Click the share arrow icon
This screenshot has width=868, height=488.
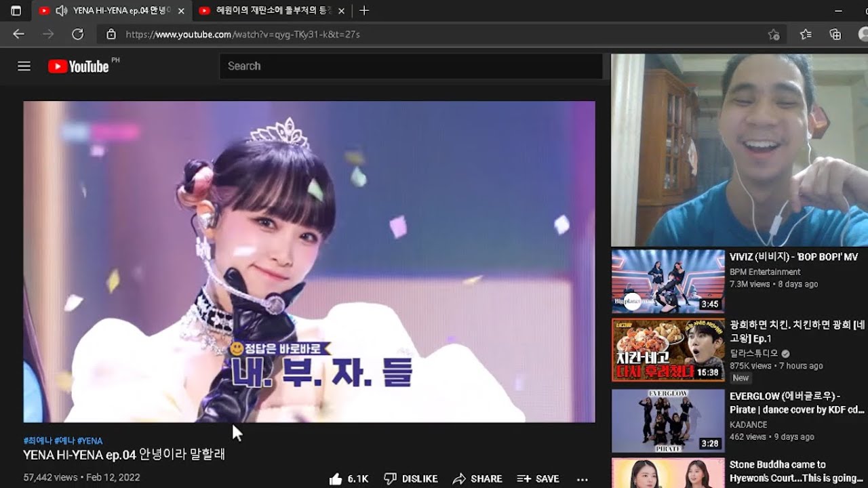459,479
